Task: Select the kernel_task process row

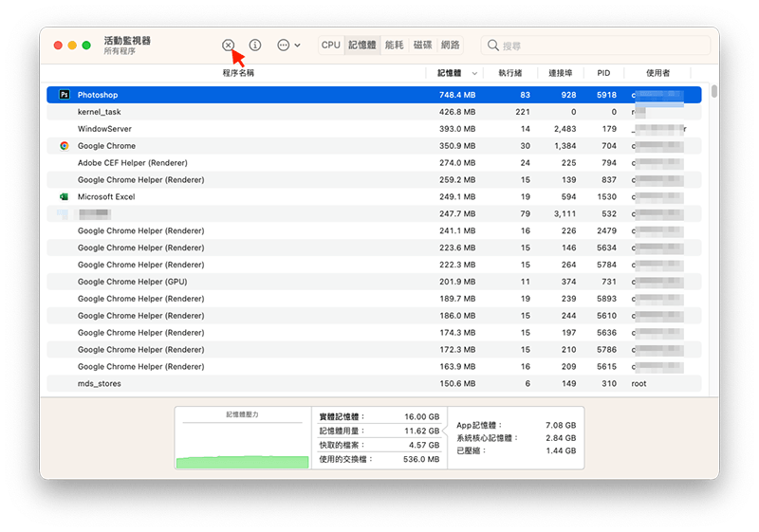Action: (x=374, y=112)
